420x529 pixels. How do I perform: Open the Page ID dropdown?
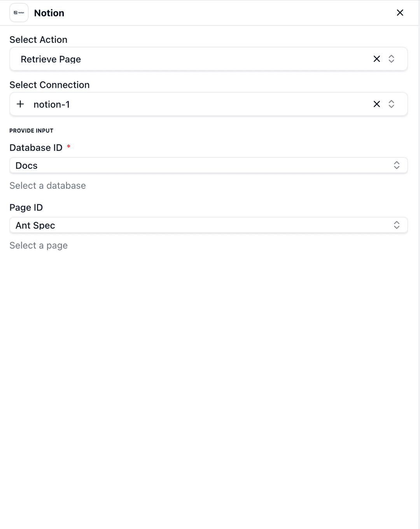(x=194, y=225)
